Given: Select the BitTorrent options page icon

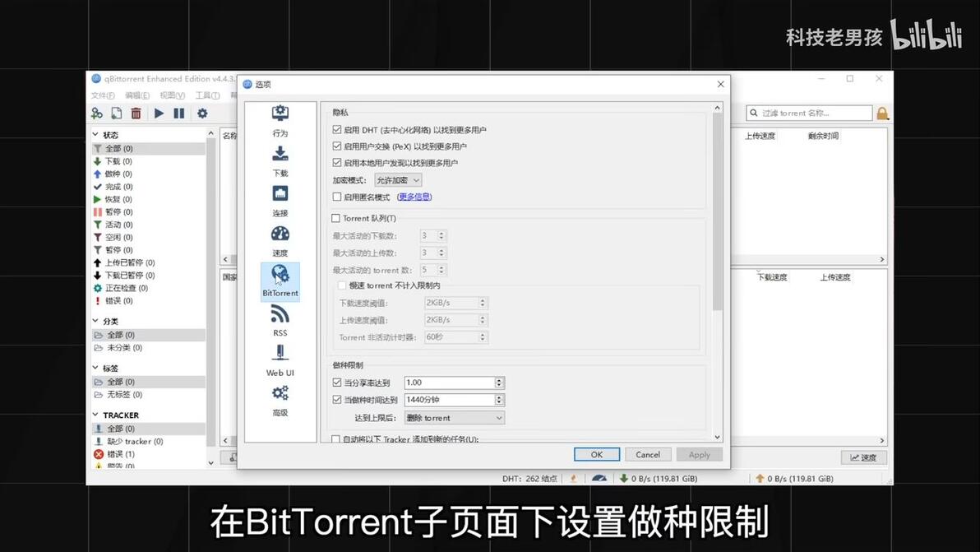Looking at the screenshot, I should coord(280,281).
